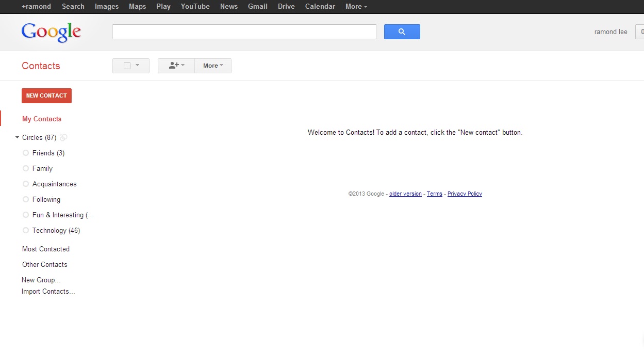Open the Privacy Policy link
Viewport: 644px width, 351px height.
465,194
